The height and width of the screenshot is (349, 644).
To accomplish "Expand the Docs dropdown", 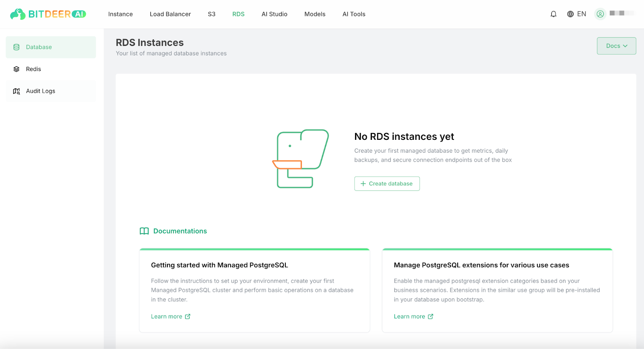I will click(616, 46).
